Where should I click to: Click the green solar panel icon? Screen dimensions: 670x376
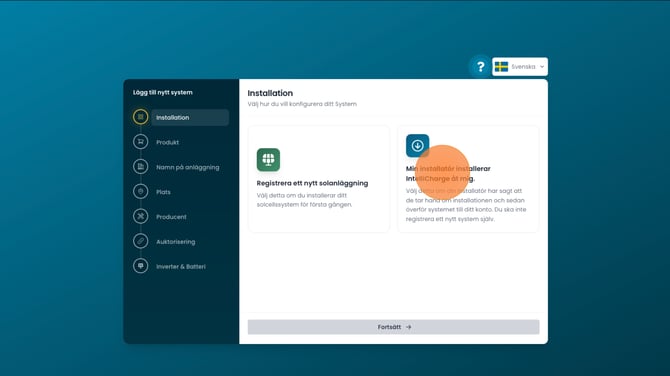268,159
